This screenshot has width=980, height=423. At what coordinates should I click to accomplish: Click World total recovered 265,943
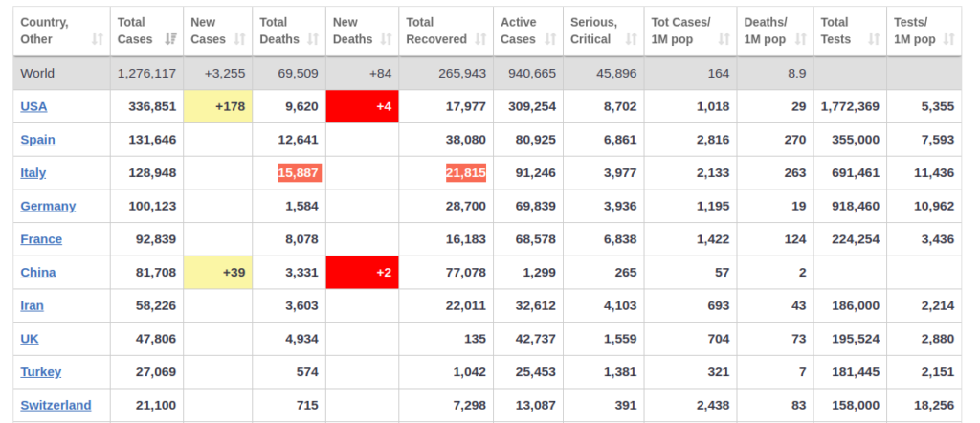462,73
